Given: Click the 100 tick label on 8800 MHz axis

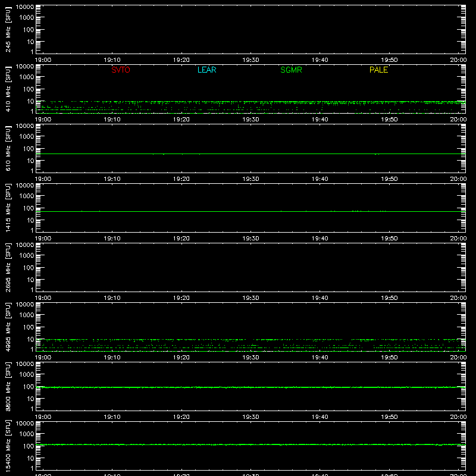Looking at the screenshot, I should (29, 387).
